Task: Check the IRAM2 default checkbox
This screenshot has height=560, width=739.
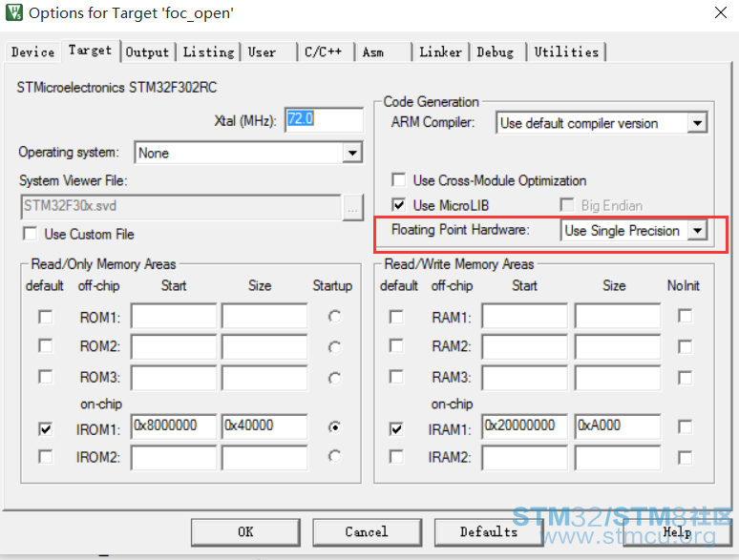Action: pyautogui.click(x=396, y=456)
